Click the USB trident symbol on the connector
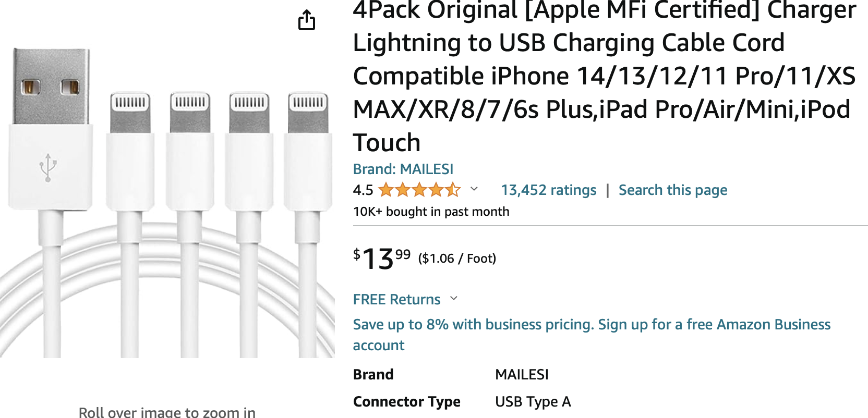 (x=48, y=167)
